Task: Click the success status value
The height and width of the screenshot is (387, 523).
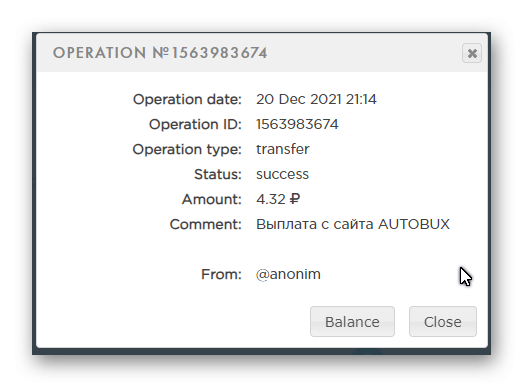Action: tap(283, 174)
